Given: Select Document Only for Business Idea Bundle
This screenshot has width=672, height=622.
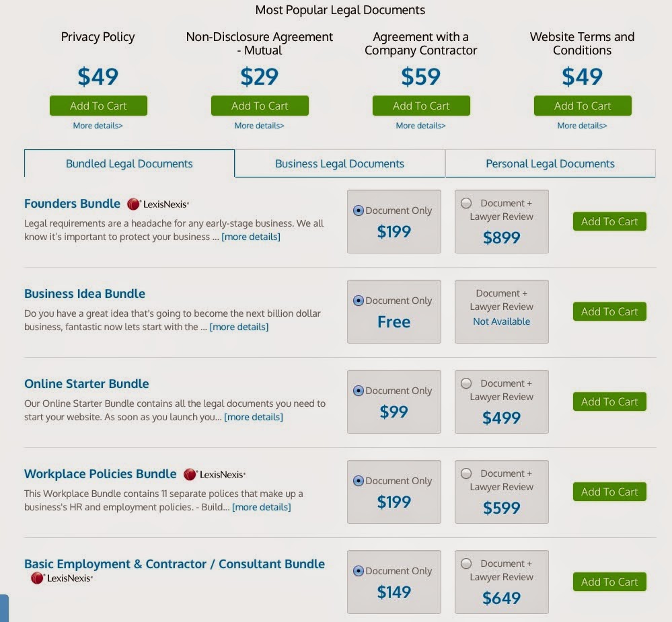Looking at the screenshot, I should 359,301.
